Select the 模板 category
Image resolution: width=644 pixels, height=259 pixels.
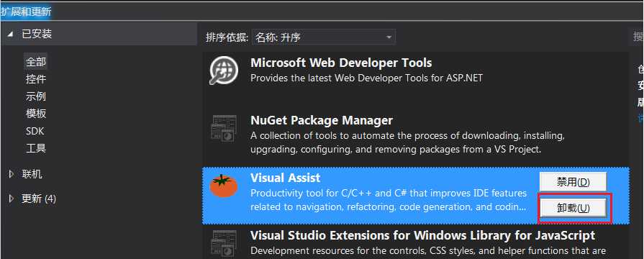[x=36, y=114]
